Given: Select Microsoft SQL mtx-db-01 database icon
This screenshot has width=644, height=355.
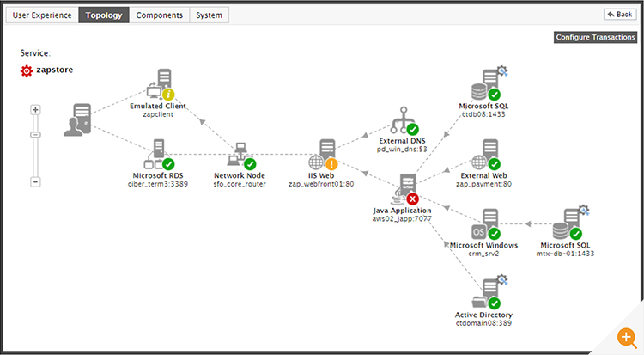Looking at the screenshot, I should pyautogui.click(x=567, y=223).
